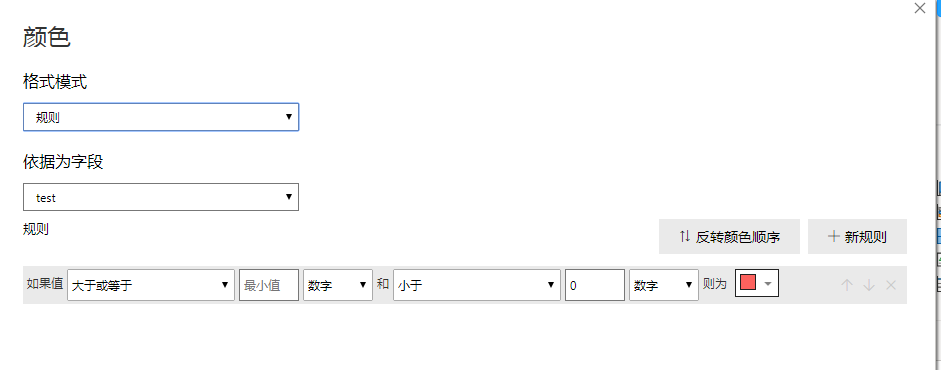
Task: Open the 格式模式 dropdown showing 规则
Action: [x=161, y=117]
